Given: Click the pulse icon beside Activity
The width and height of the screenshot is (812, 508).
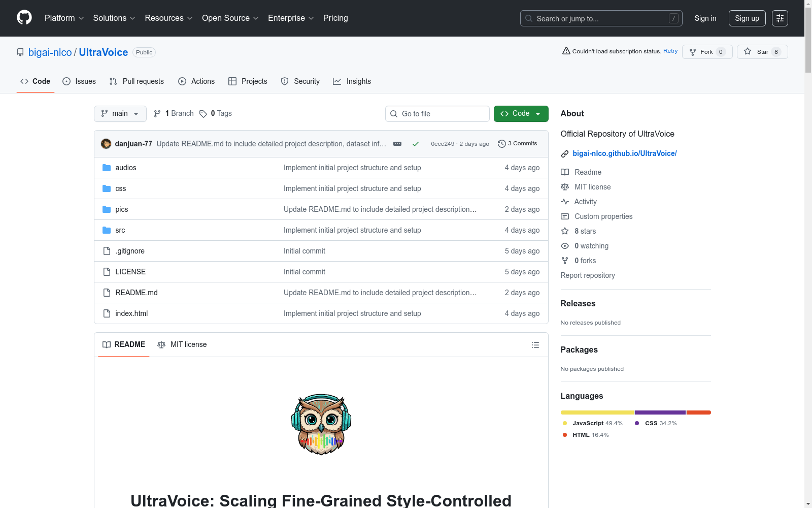Looking at the screenshot, I should click(x=565, y=202).
